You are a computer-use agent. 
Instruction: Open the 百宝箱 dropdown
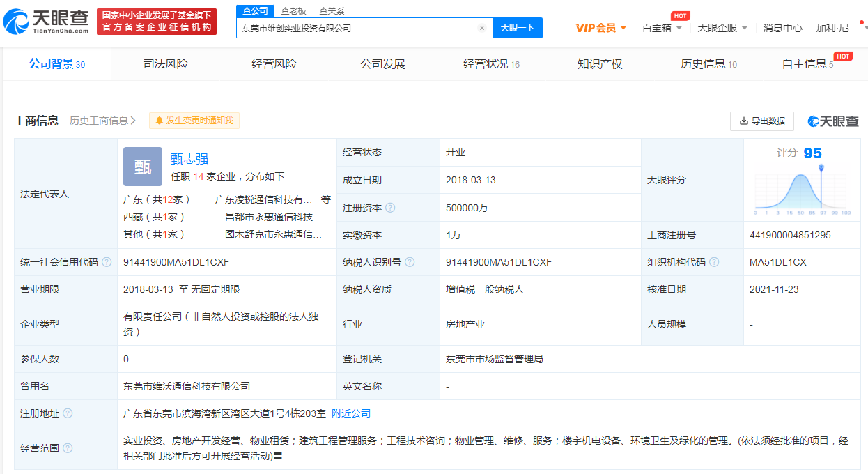[662, 28]
